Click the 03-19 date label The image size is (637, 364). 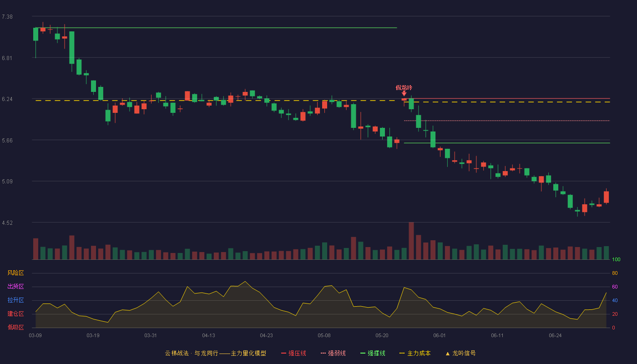93,335
